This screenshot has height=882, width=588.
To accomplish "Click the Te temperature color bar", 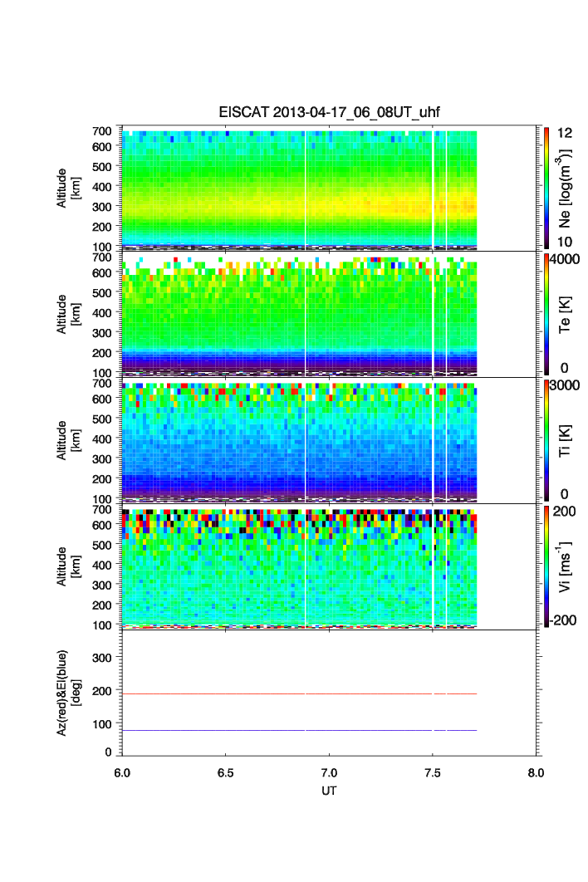I will tap(546, 315).
